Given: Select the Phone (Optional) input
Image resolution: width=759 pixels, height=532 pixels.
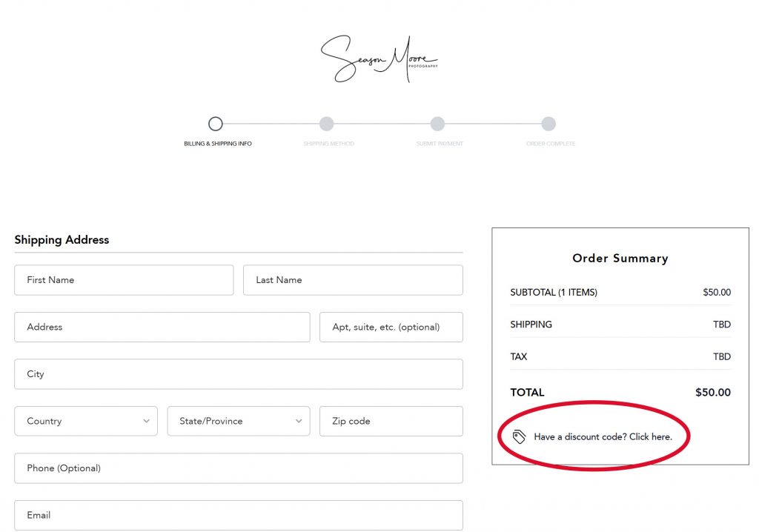Looking at the screenshot, I should click(x=238, y=468).
